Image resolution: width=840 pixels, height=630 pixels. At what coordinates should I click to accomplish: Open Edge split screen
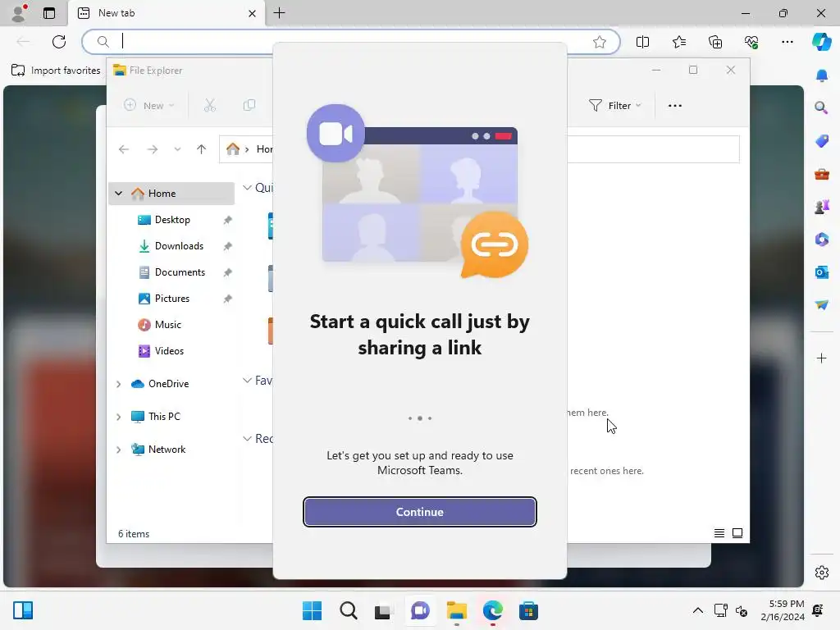[x=642, y=42]
